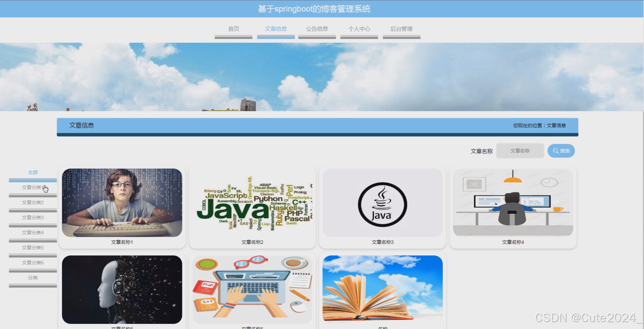Select the 分类 option at sidebar bottom

coord(32,277)
